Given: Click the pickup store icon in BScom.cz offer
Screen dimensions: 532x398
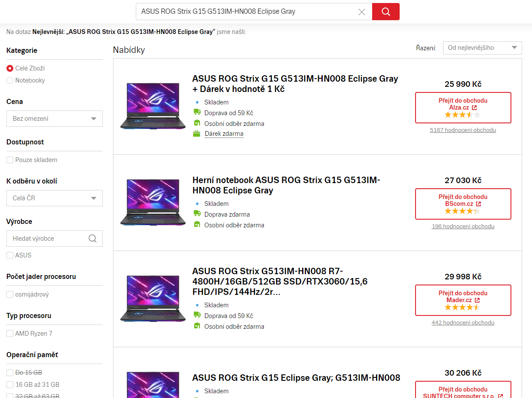Looking at the screenshot, I should tap(197, 225).
